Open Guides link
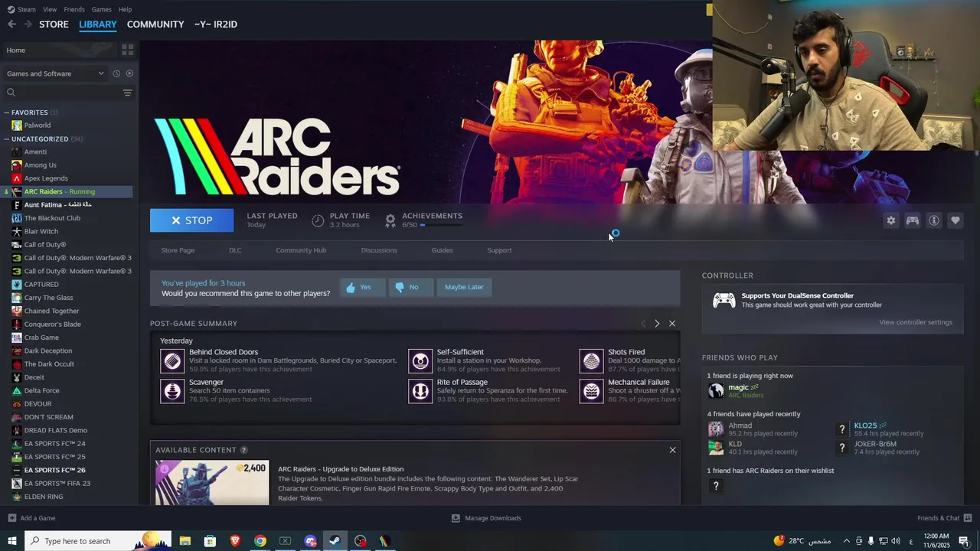The height and width of the screenshot is (551, 980). (442, 250)
